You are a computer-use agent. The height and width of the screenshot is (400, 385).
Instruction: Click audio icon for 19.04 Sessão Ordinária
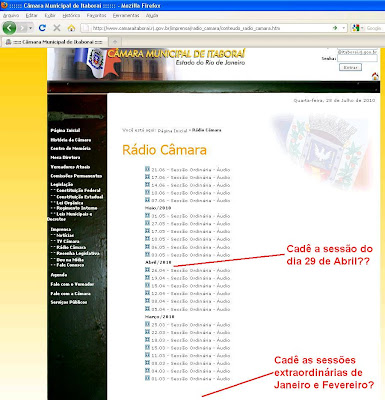point(147,277)
